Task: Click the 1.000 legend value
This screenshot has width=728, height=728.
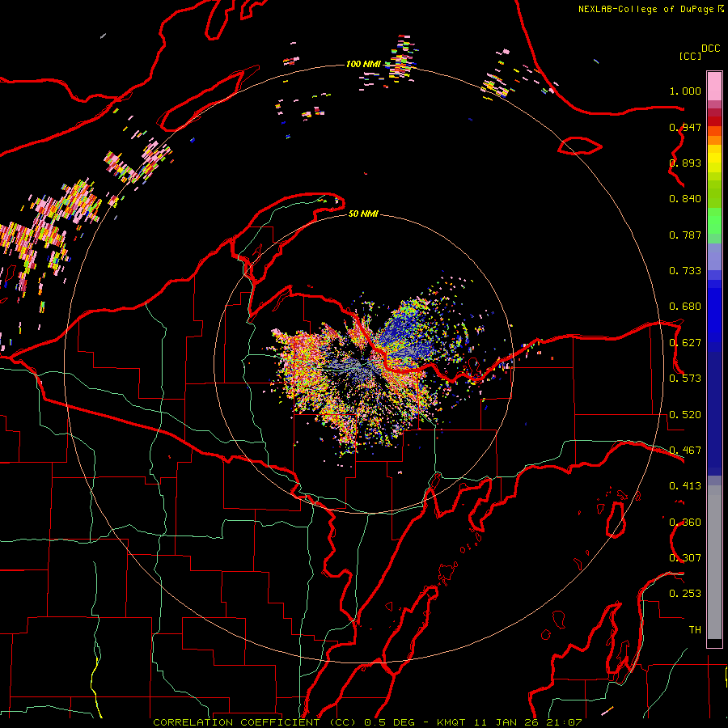Action: pos(685,91)
